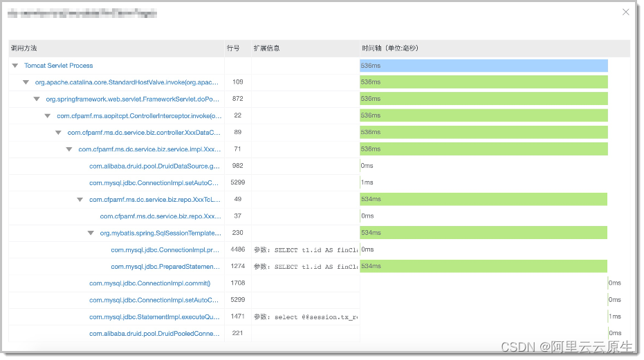Open DruidDataSource.g... method link

(154, 167)
